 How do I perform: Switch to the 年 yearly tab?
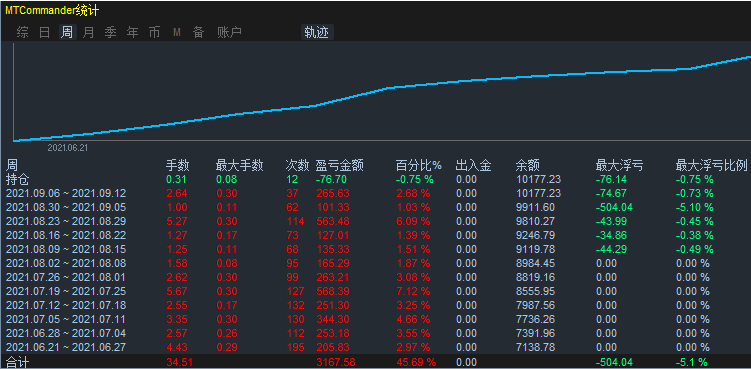[133, 33]
